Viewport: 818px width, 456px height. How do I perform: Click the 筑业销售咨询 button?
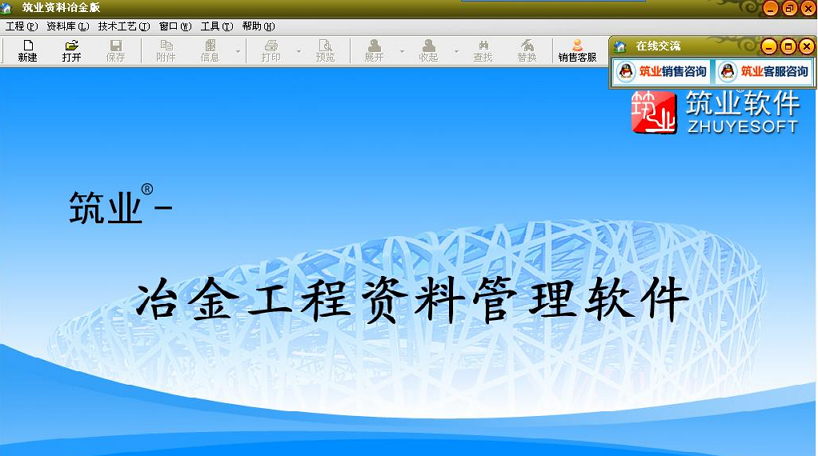[x=663, y=71]
